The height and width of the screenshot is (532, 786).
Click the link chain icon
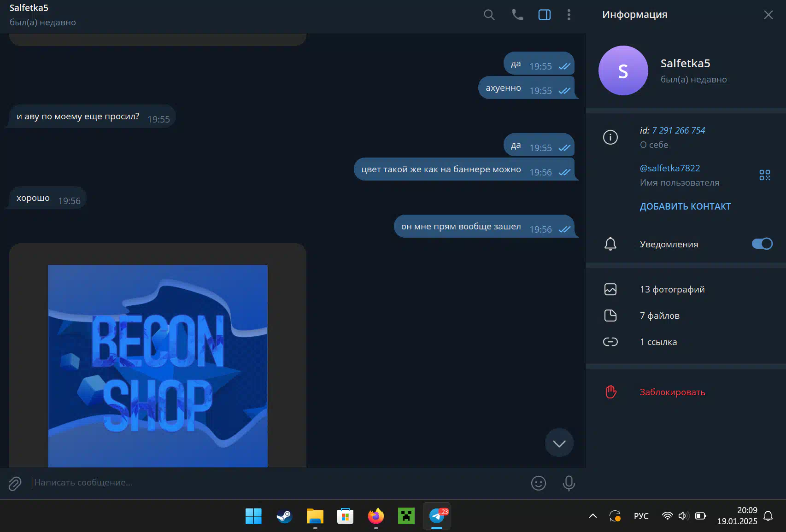610,342
